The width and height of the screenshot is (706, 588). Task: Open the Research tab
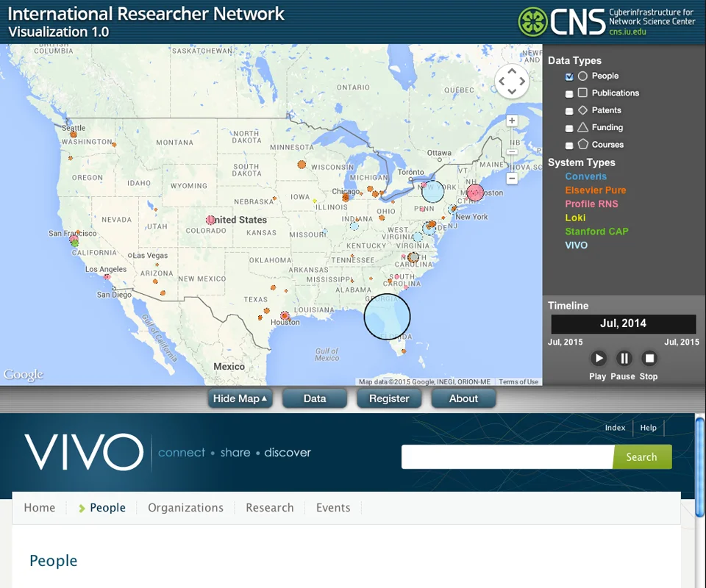tap(270, 507)
